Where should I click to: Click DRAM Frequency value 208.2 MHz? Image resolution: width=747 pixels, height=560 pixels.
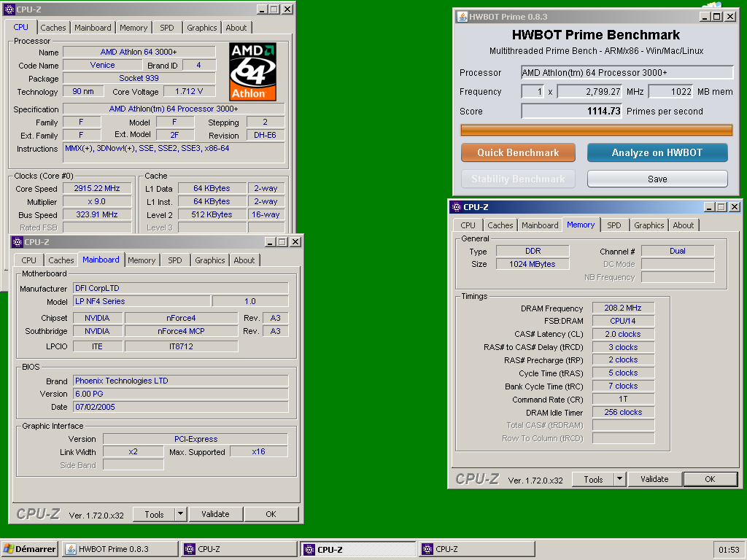[623, 308]
